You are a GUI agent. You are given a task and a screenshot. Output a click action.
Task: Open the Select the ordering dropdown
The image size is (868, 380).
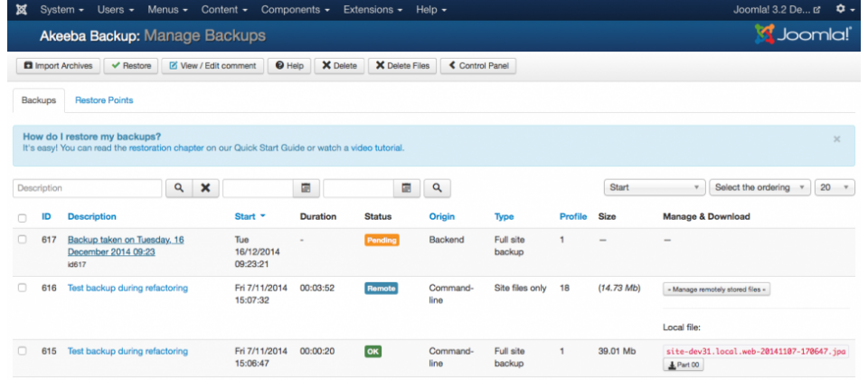click(759, 187)
